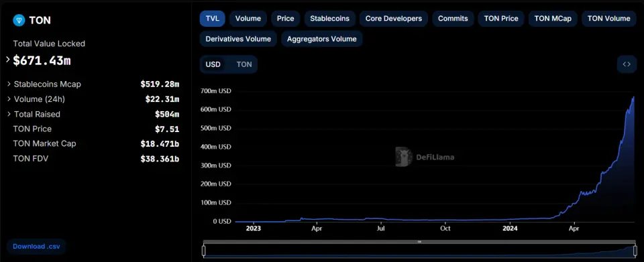Image resolution: width=644 pixels, height=262 pixels.
Task: Enable the TON Price metric
Action: pos(501,19)
